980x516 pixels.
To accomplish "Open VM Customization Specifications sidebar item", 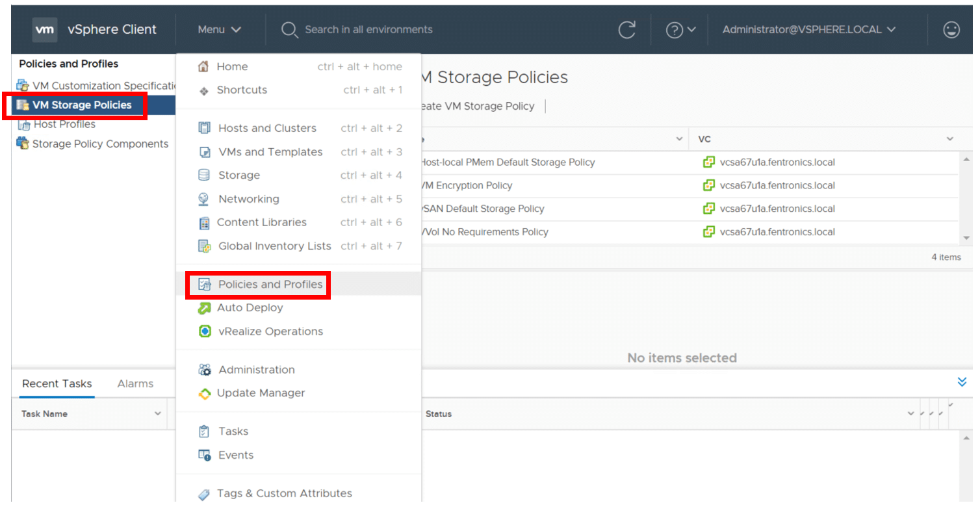I will click(x=104, y=86).
